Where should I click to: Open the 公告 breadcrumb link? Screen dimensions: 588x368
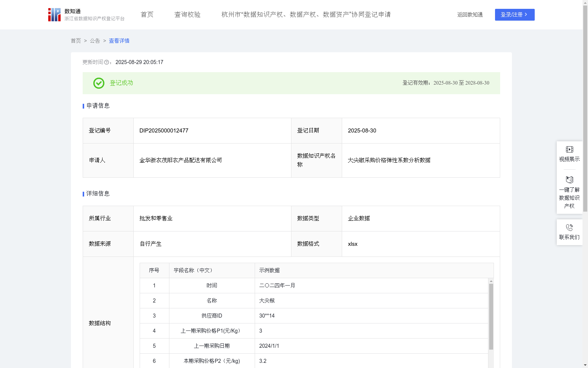tap(95, 41)
